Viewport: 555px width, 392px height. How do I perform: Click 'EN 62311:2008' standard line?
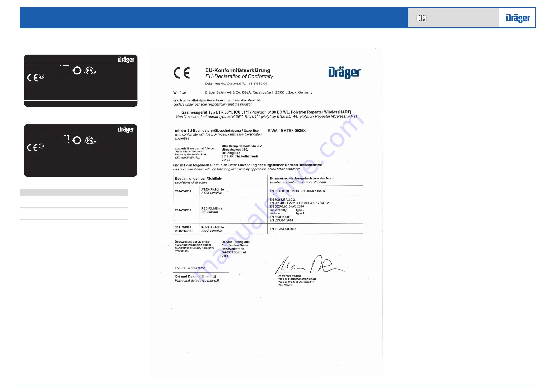tap(280, 217)
